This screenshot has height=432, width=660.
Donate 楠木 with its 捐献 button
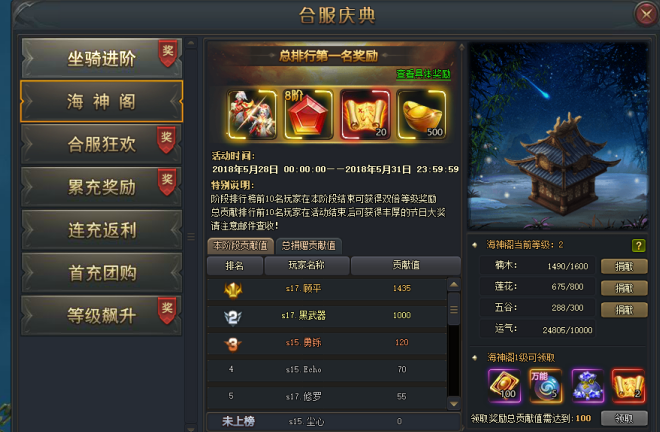(x=624, y=267)
